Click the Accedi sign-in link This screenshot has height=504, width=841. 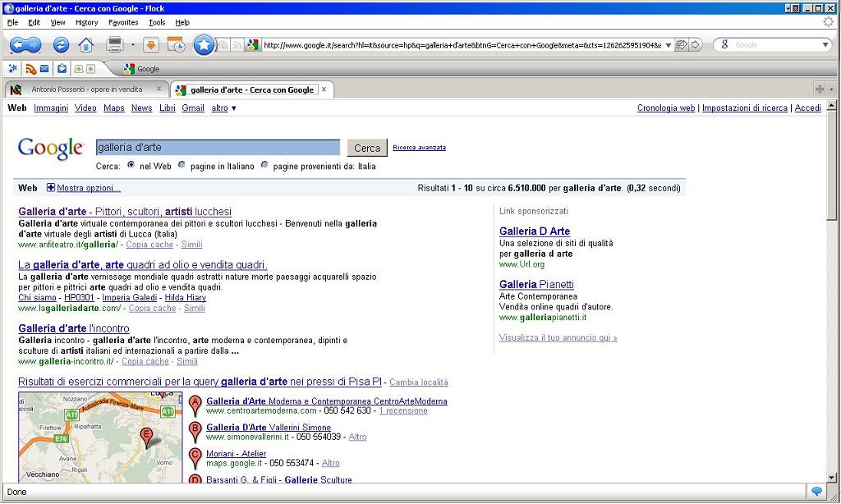click(808, 108)
